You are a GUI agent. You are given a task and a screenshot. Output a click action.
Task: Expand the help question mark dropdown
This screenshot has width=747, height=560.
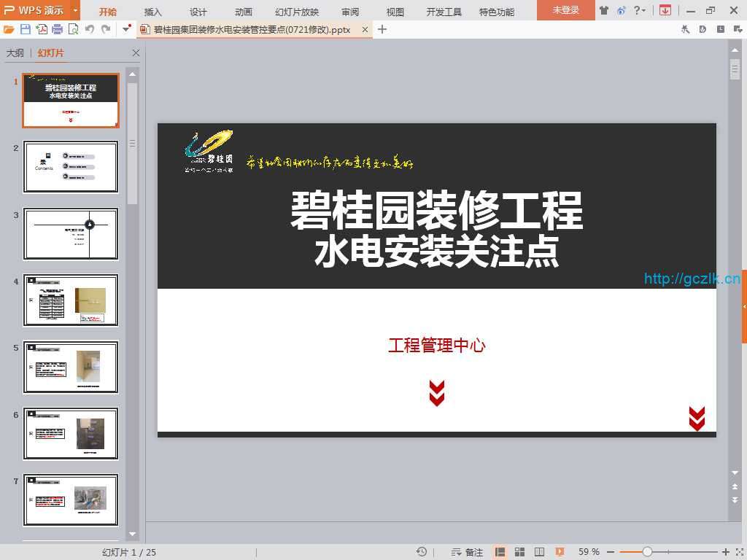640,10
